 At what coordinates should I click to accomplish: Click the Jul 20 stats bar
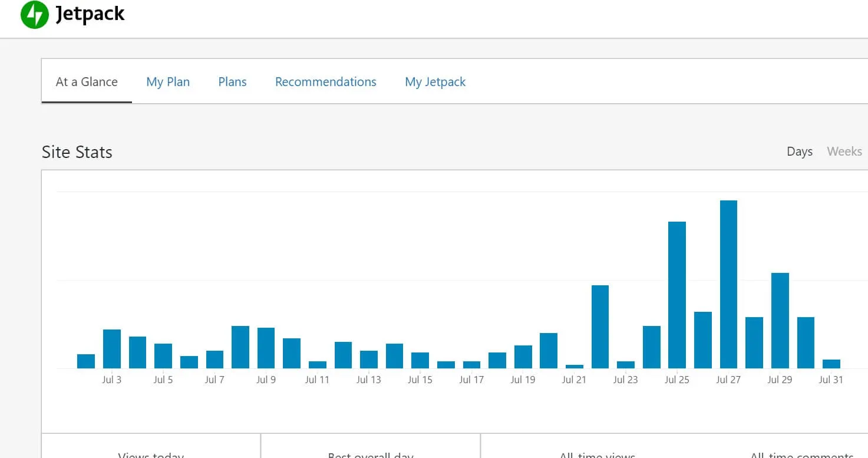coord(549,351)
